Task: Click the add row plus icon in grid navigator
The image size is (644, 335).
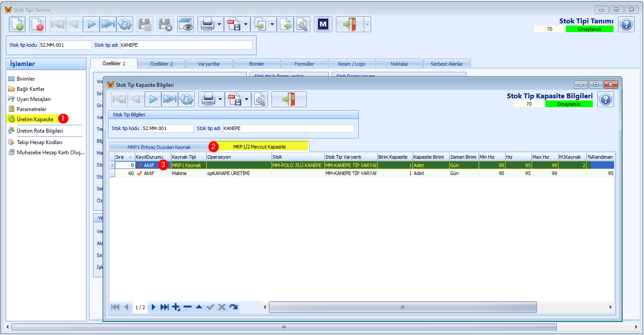Action: pyautogui.click(x=176, y=307)
